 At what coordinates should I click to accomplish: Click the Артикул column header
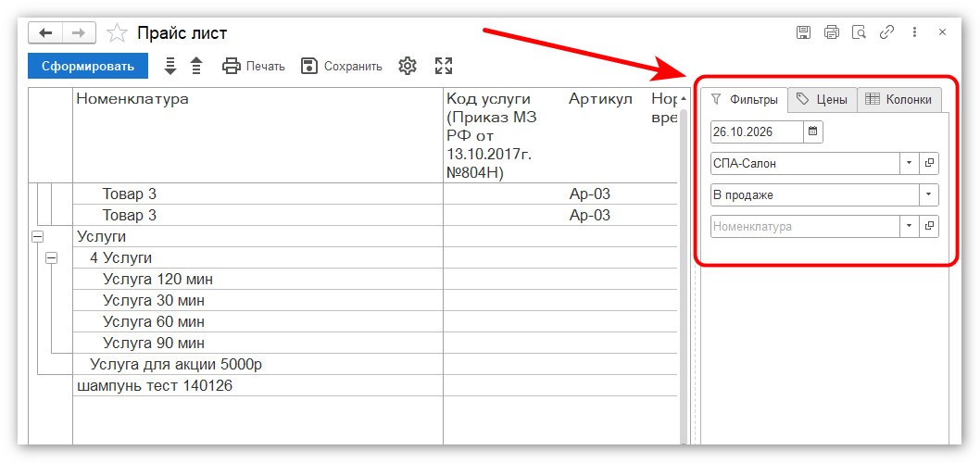[x=600, y=99]
